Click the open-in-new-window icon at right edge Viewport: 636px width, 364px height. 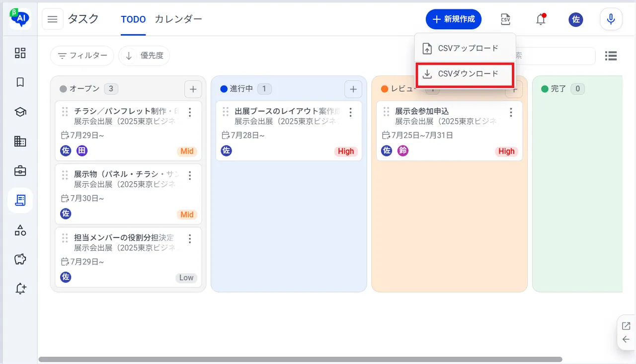[626, 326]
